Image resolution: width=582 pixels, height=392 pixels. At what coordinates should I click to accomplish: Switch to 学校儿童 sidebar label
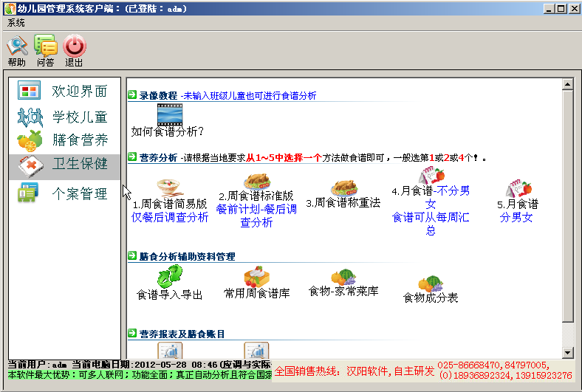(x=80, y=117)
